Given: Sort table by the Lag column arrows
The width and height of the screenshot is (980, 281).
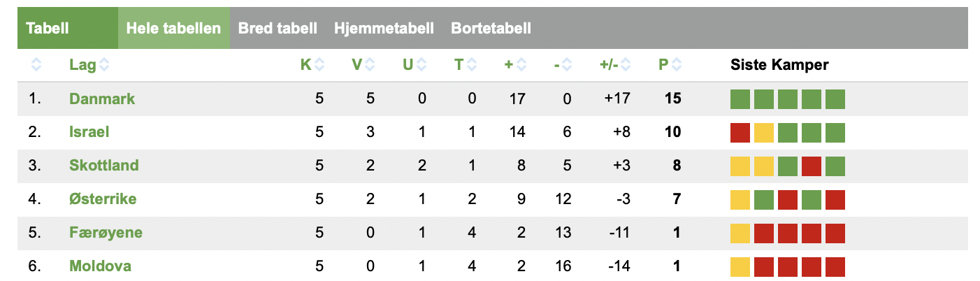Looking at the screenshot, I should 104,65.
